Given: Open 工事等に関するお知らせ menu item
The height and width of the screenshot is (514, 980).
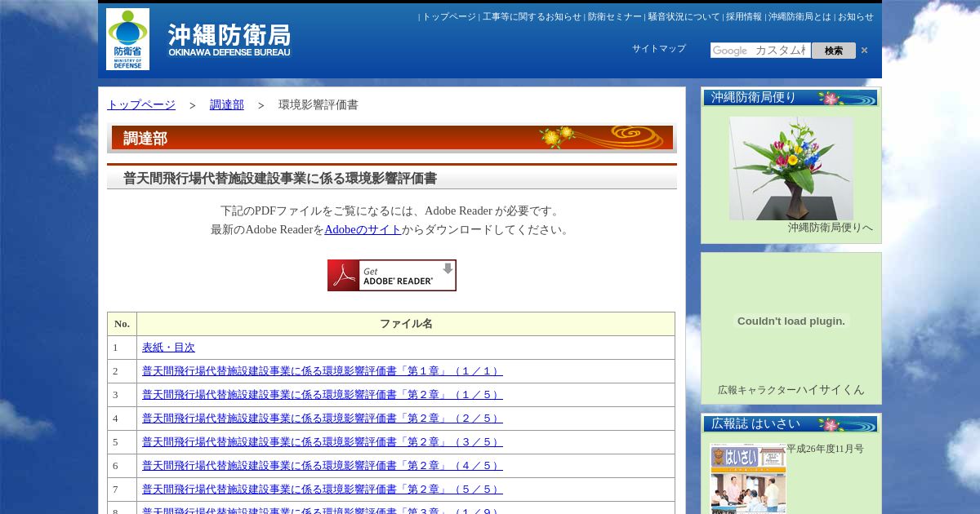Looking at the screenshot, I should tap(532, 16).
